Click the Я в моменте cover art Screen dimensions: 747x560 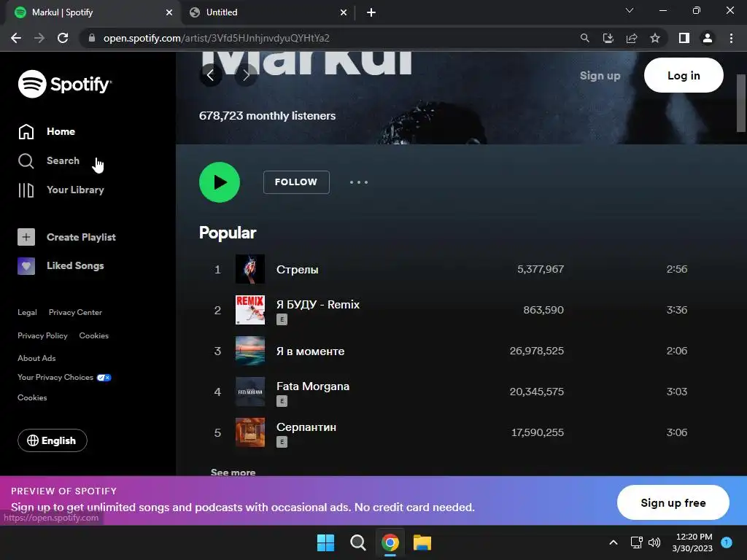[x=250, y=351]
